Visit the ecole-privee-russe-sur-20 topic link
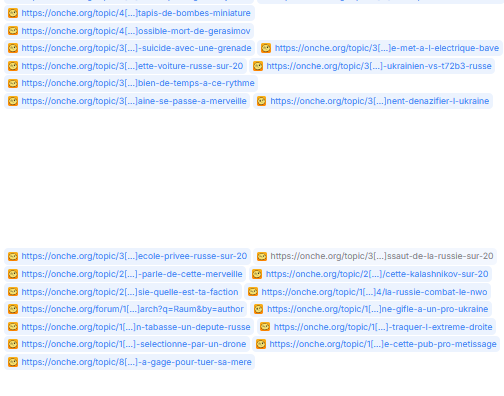Image resolution: width=504 pixels, height=396 pixels. click(x=134, y=256)
